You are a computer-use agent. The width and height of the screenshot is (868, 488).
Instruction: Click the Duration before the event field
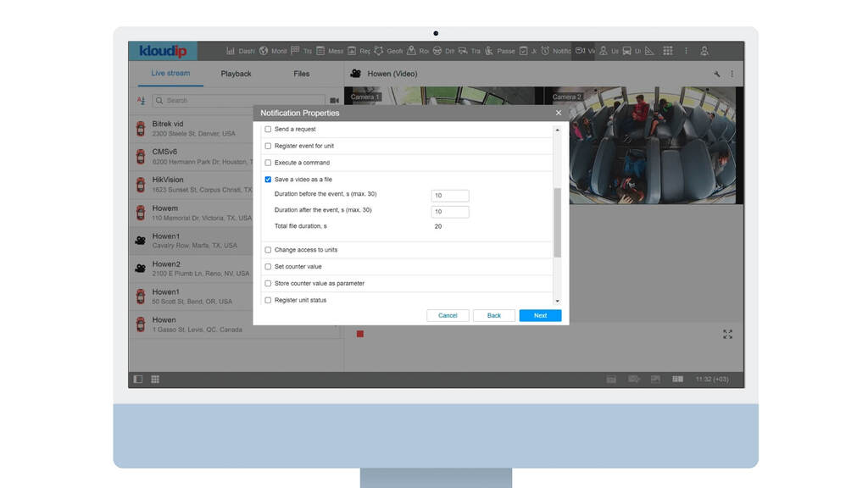click(x=450, y=196)
